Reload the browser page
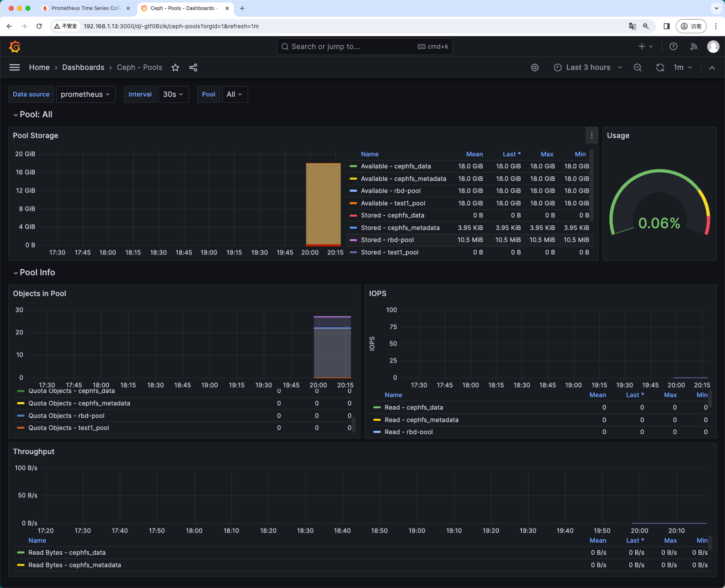 [39, 26]
